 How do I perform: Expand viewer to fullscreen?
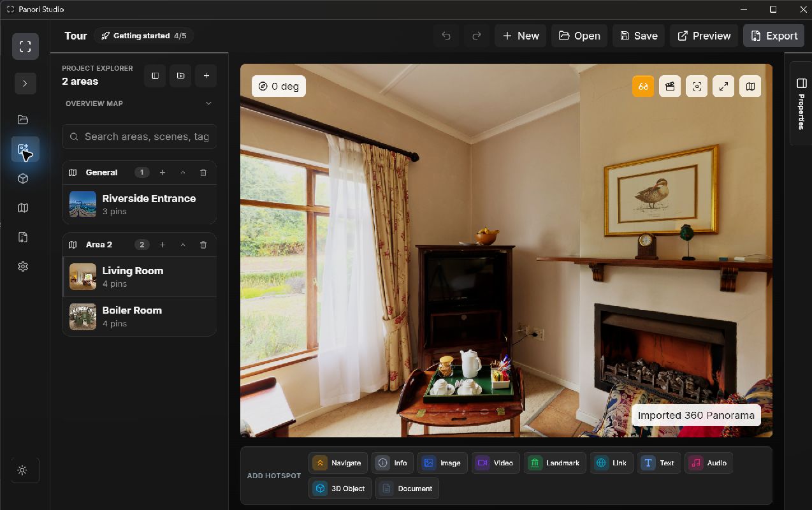pos(723,86)
